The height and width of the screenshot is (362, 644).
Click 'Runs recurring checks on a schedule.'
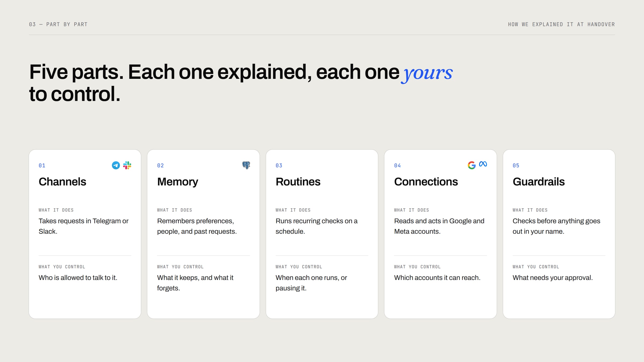pyautogui.click(x=316, y=226)
